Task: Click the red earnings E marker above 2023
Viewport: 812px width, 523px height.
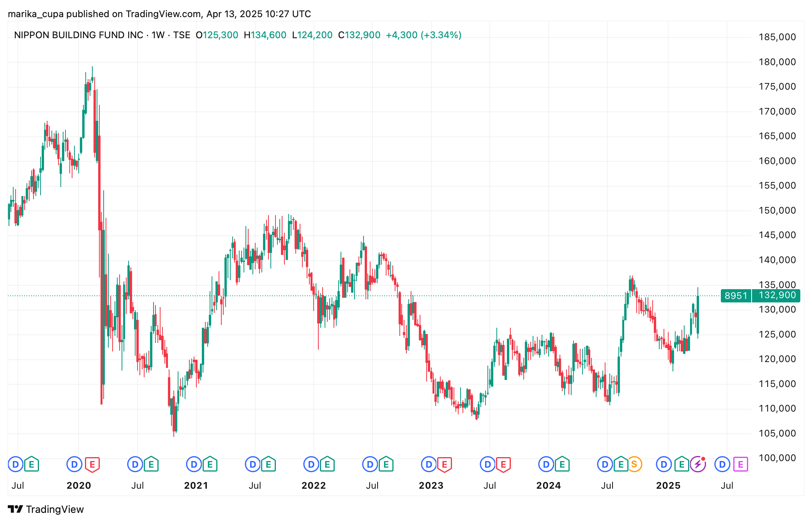Action: [445, 464]
